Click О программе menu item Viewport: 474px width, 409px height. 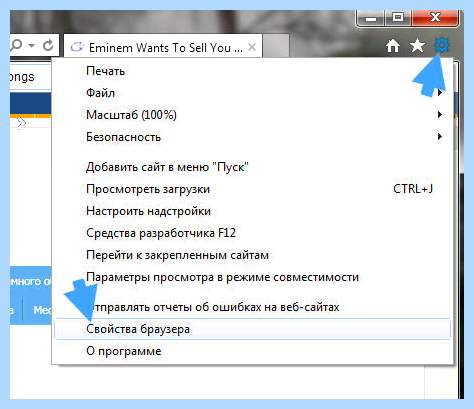click(x=253, y=351)
